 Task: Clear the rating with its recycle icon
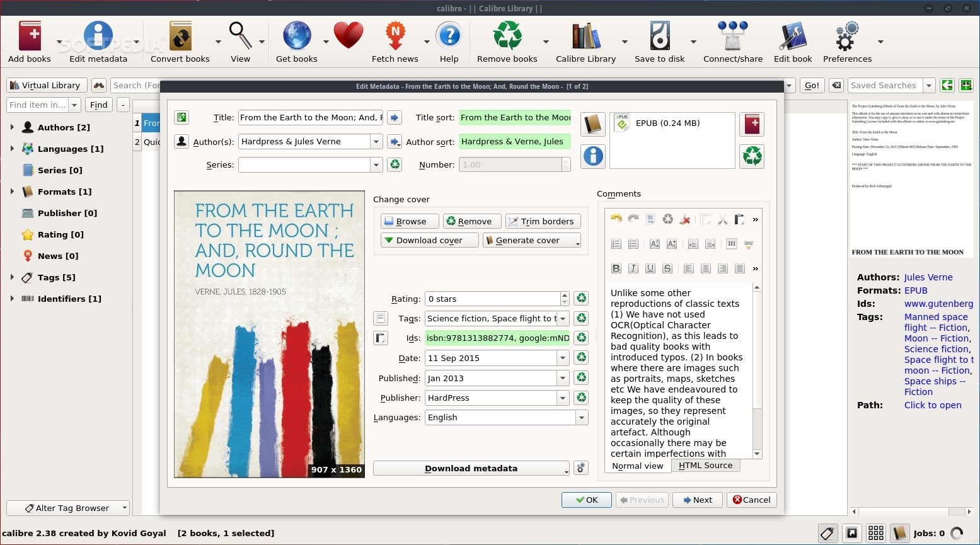(582, 299)
